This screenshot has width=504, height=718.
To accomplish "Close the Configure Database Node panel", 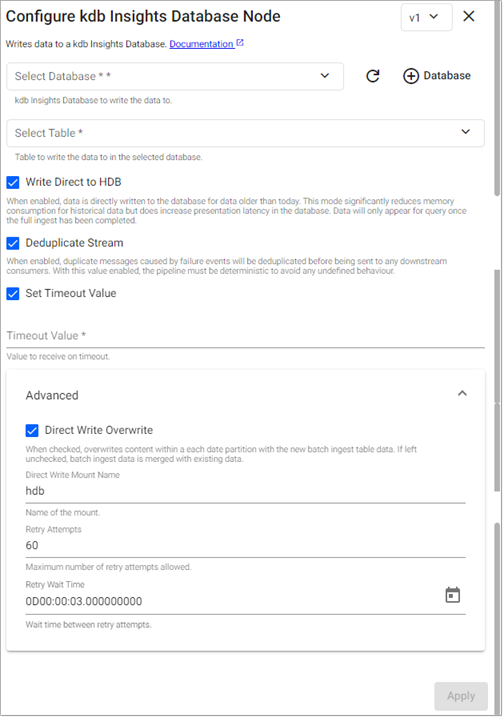I will [x=468, y=16].
